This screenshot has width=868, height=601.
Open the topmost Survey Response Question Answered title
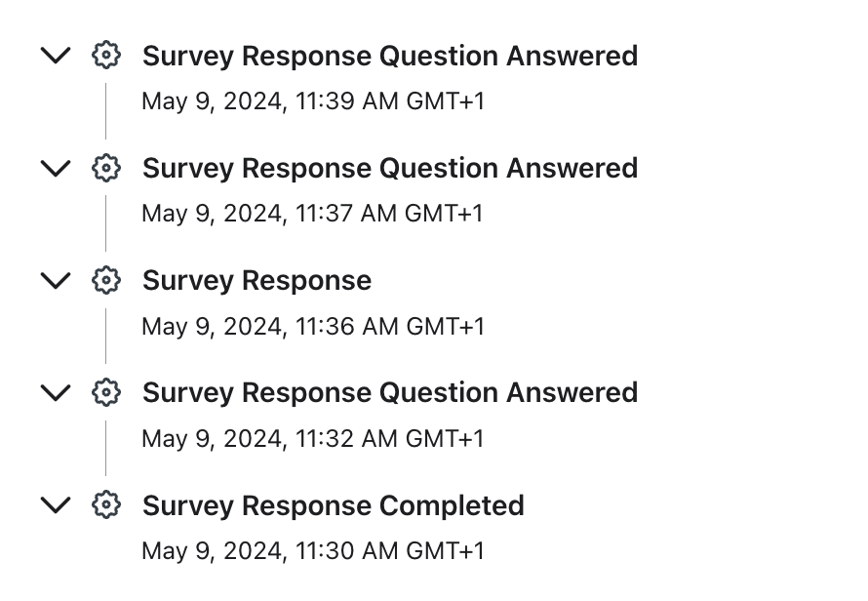point(390,56)
